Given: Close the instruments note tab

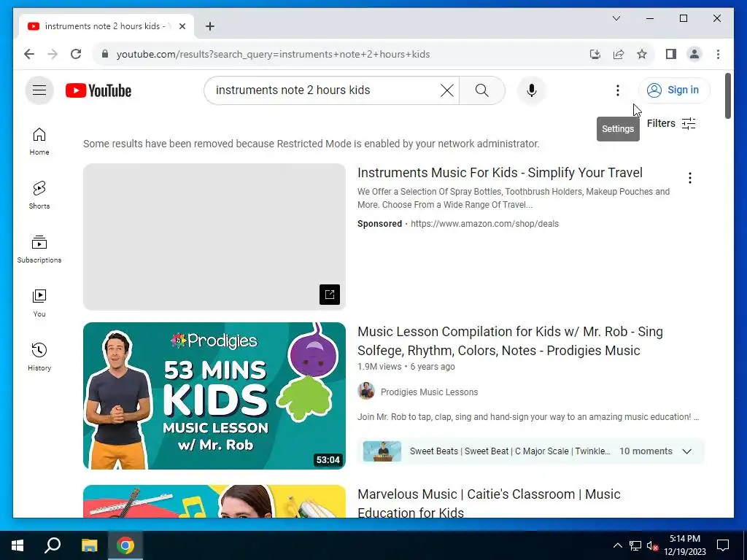Looking at the screenshot, I should click(x=182, y=26).
